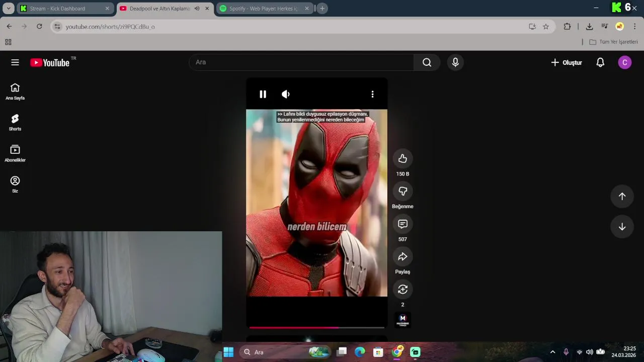644x362 pixels.
Task: Open Abonelikler in the sidebar
Action: coord(15,153)
